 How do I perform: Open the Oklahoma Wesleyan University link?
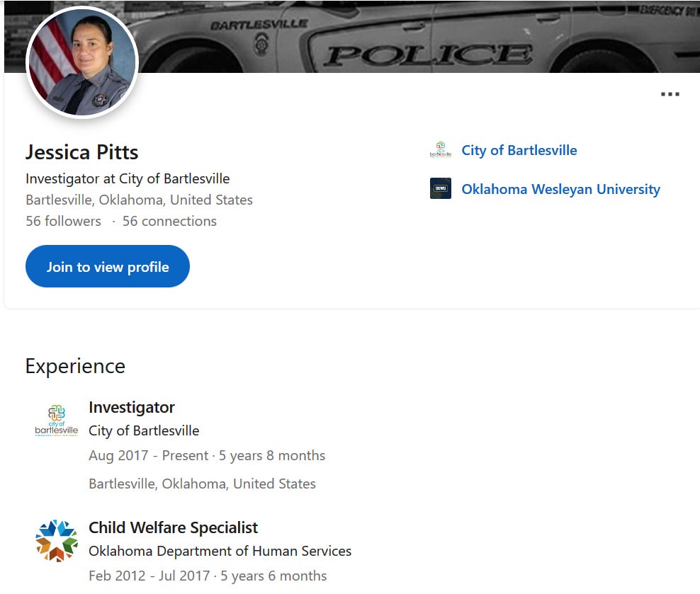coord(560,189)
